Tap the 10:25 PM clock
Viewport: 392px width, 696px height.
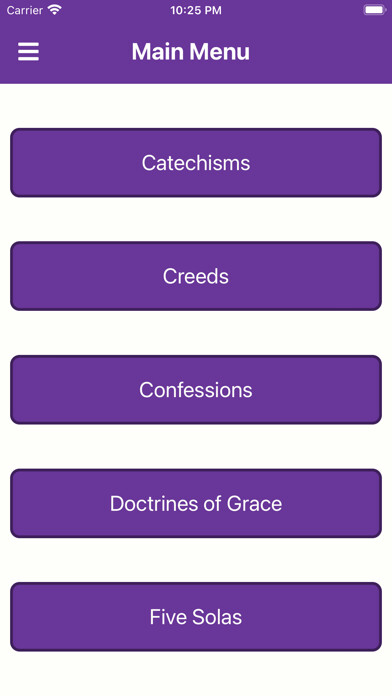(x=196, y=11)
